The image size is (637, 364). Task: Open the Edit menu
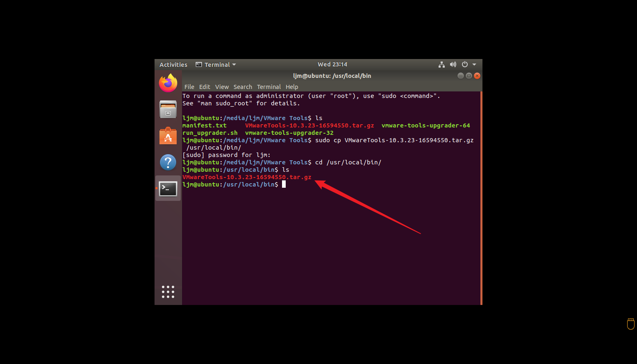point(205,87)
